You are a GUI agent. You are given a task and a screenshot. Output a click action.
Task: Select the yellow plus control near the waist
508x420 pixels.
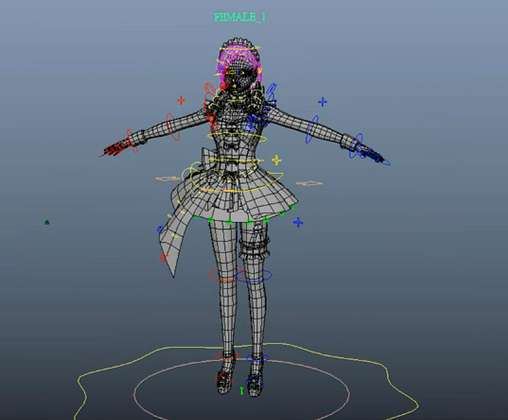point(276,160)
